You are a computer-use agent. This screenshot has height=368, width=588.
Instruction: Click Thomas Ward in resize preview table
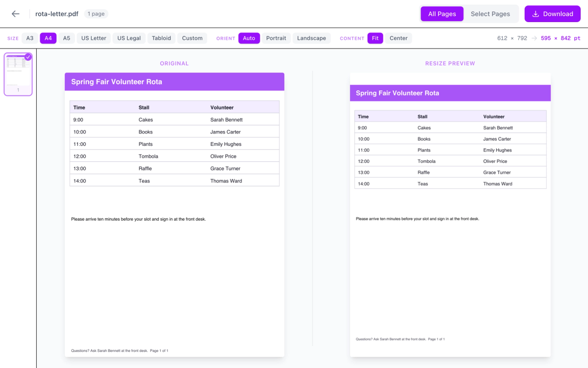coord(498,184)
